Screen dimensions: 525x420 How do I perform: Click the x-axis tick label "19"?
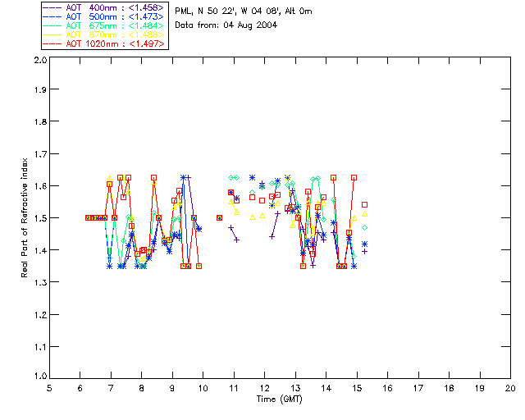pos(480,388)
